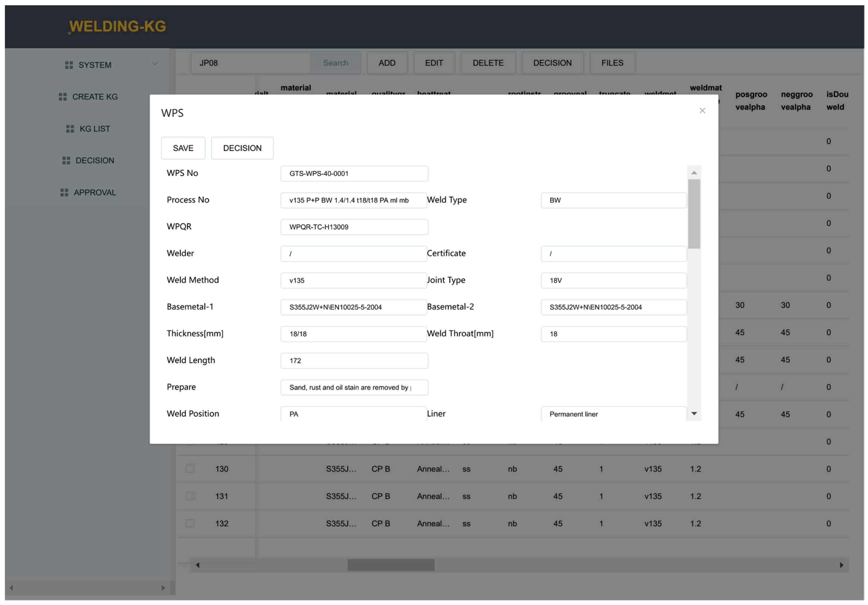Click the table's right scroll arrow
Viewport: 868px width, 605px height.
pos(841,565)
